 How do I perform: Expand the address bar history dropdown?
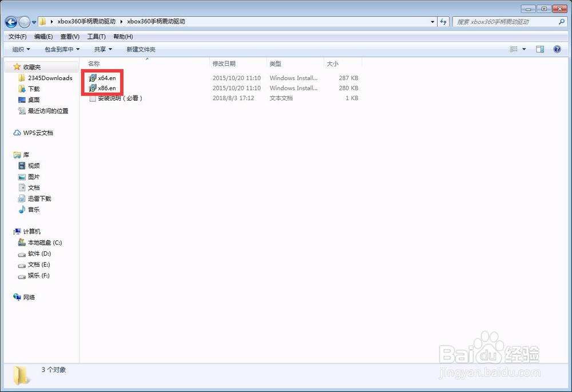click(432, 22)
